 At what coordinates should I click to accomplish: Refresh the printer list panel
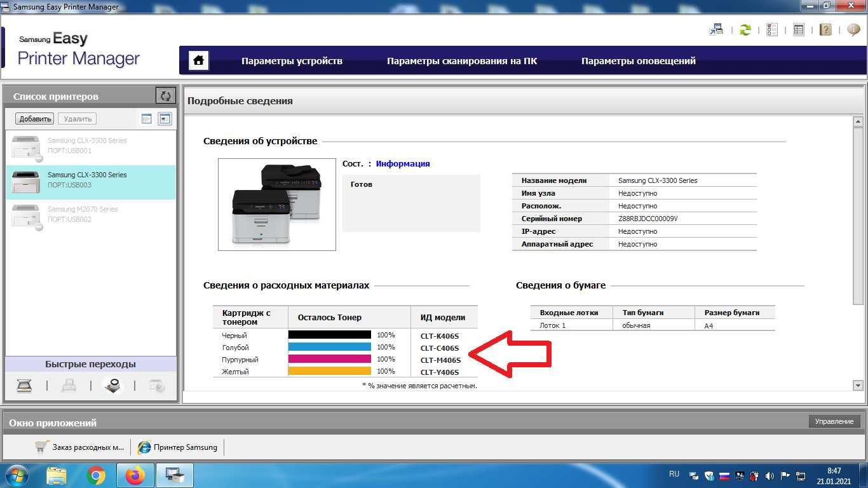click(x=166, y=96)
